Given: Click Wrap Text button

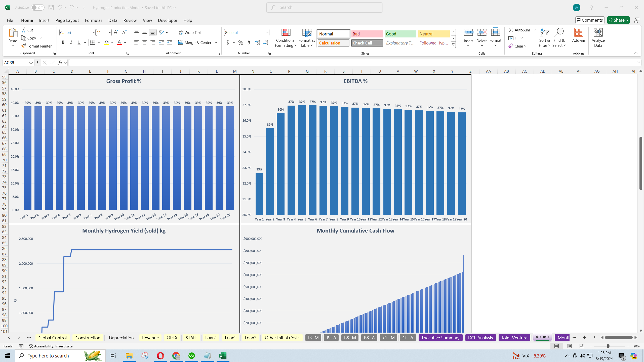Looking at the screenshot, I should [190, 32].
